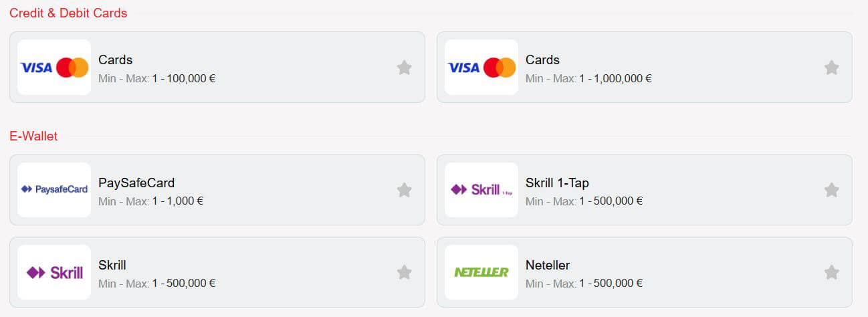Choose the Skrill 1-Tap payment name
This screenshot has width=868, height=317.
click(x=557, y=183)
